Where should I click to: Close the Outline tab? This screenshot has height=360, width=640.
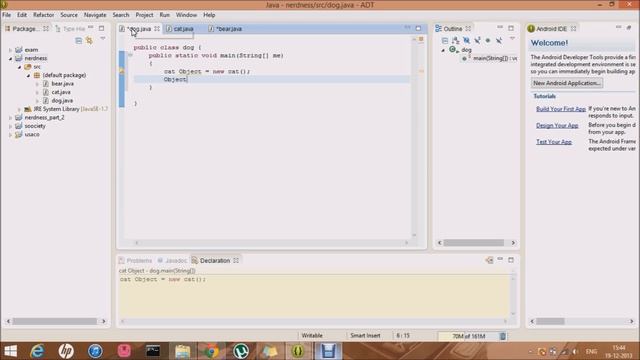click(x=468, y=29)
